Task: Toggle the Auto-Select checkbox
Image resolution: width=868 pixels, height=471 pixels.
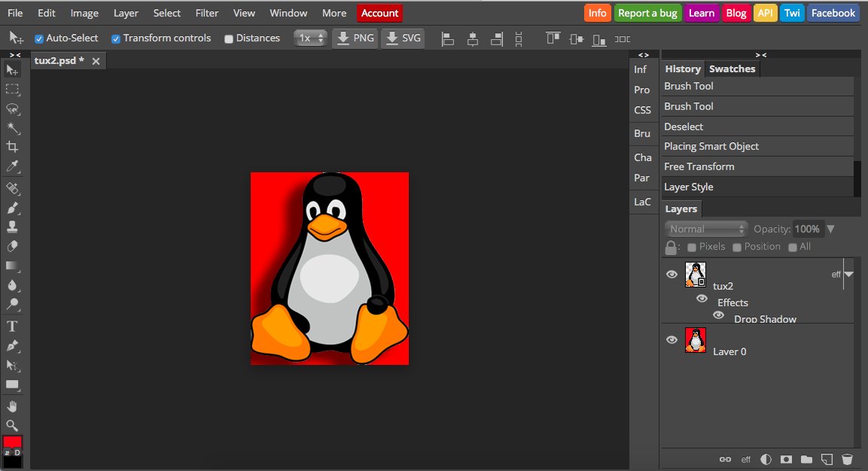Action: click(38, 38)
